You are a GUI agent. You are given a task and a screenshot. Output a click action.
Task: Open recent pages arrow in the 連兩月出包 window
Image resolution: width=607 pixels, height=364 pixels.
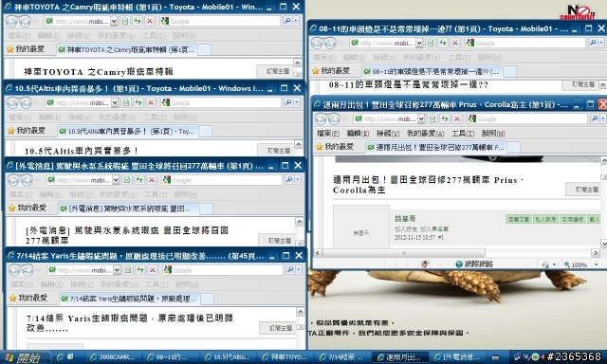point(343,119)
